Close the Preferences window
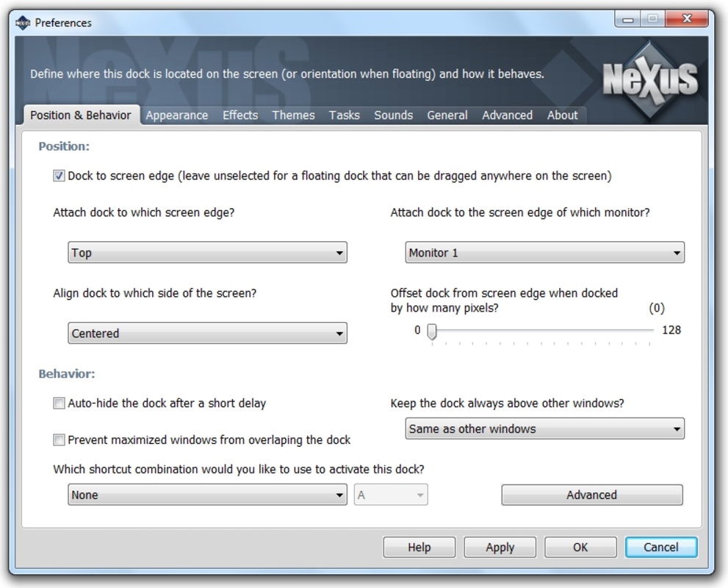 [x=687, y=19]
